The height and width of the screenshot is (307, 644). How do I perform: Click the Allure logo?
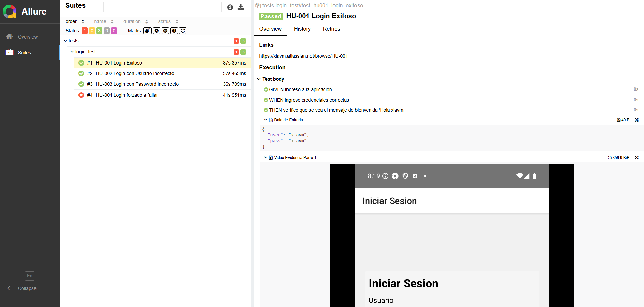10,11
